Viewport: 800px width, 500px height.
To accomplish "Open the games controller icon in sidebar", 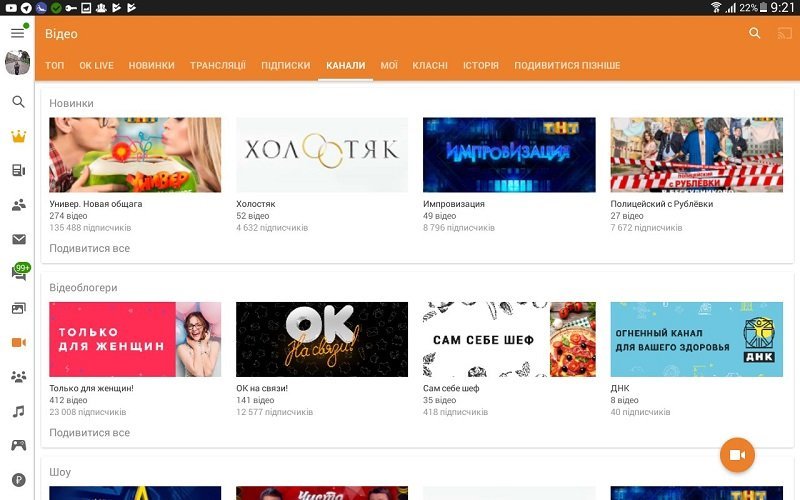I will click(x=18, y=445).
